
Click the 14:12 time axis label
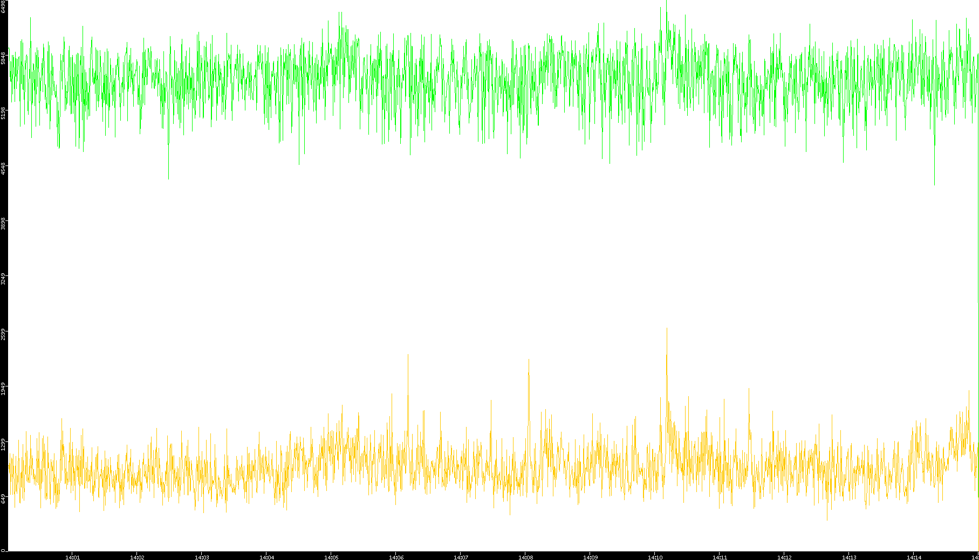click(784, 557)
